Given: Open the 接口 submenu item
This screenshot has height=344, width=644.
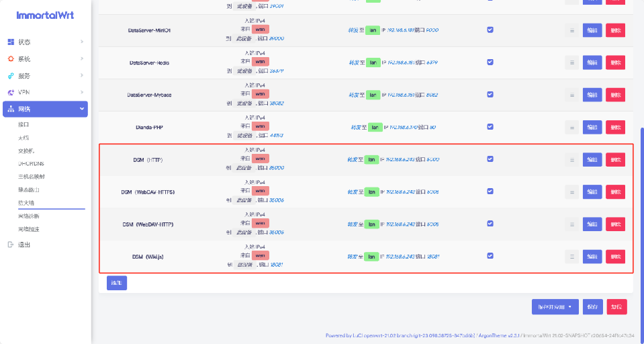Looking at the screenshot, I should click(24, 125).
